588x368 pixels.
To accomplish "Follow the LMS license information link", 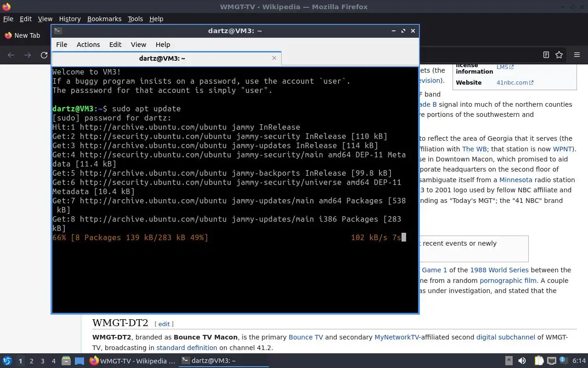I will [x=505, y=67].
